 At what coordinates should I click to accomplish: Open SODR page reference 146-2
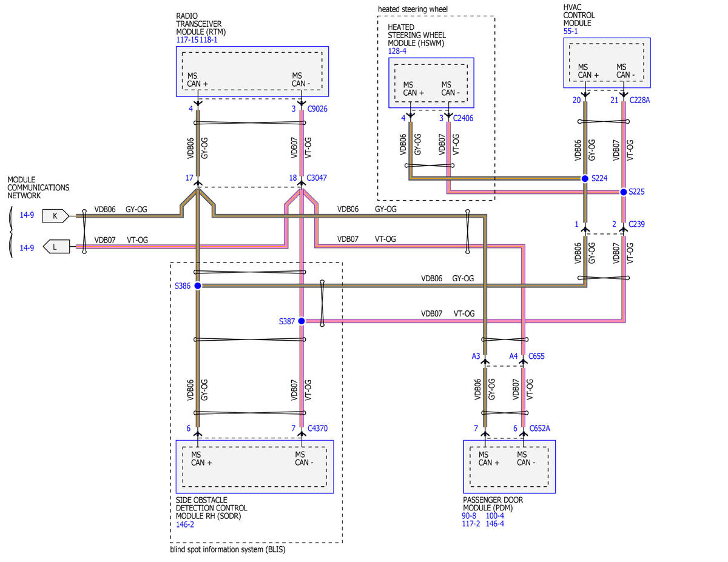coord(184,525)
